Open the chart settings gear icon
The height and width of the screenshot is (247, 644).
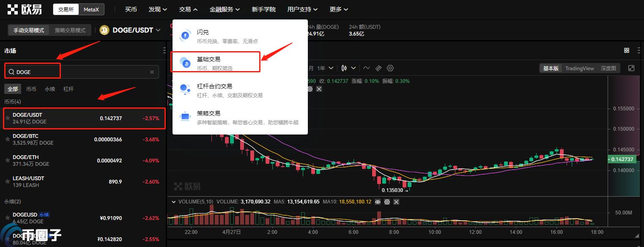pos(390,68)
